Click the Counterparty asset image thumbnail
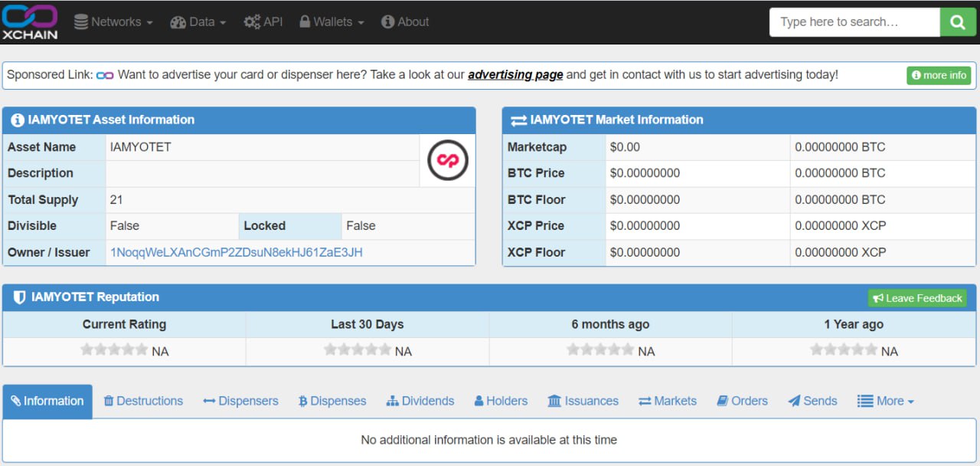Screen dimensions: 980x466 coord(447,160)
